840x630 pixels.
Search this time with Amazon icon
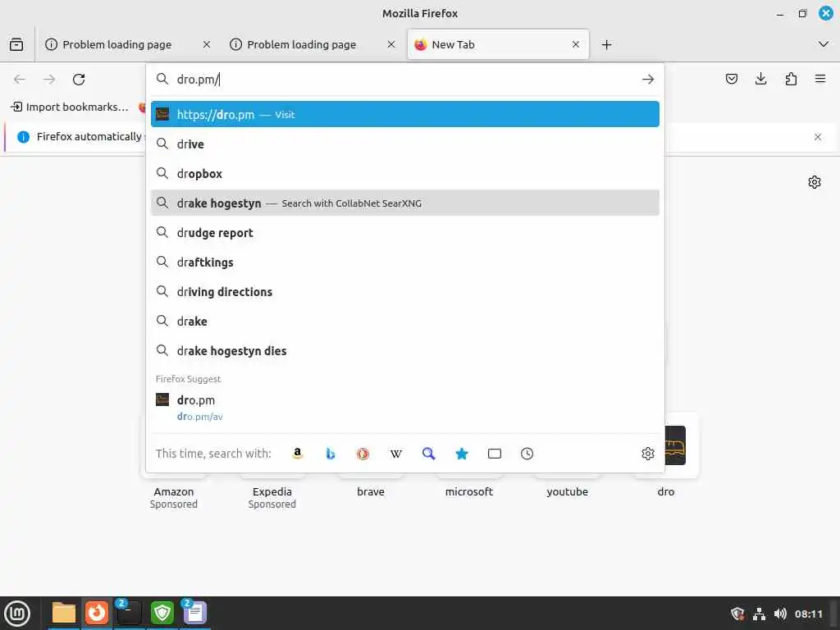[x=297, y=454]
